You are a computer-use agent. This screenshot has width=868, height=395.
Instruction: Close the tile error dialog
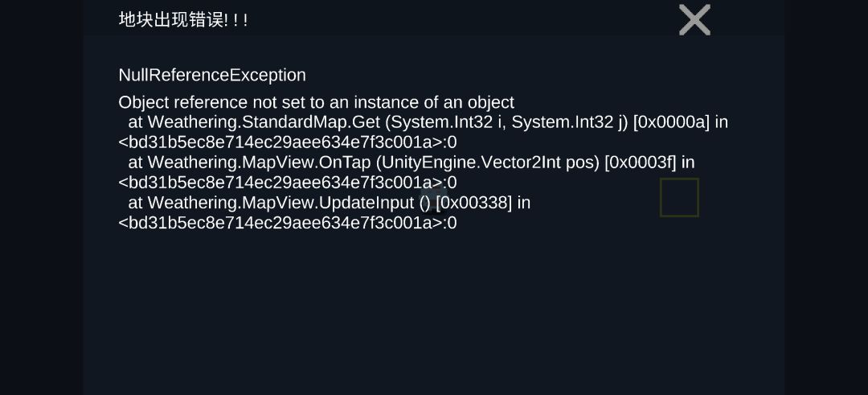click(x=694, y=20)
